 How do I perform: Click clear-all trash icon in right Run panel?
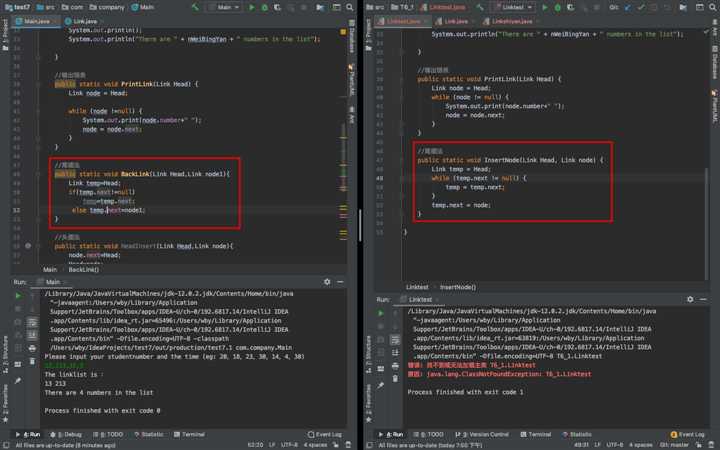(395, 379)
